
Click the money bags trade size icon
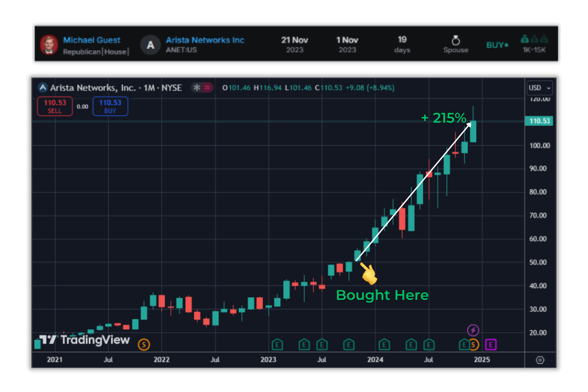pos(534,39)
